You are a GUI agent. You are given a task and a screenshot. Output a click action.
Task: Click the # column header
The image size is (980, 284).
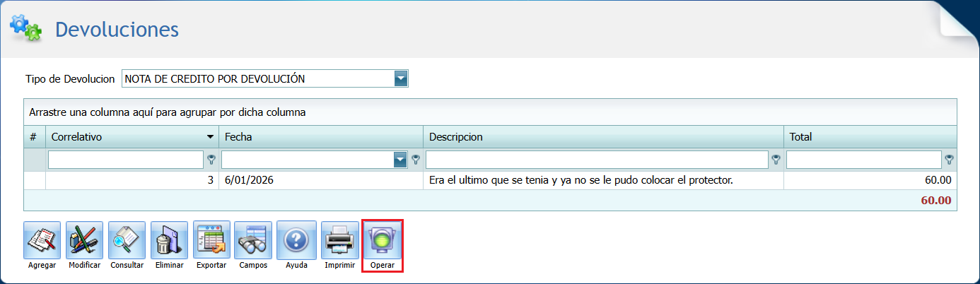(35, 137)
